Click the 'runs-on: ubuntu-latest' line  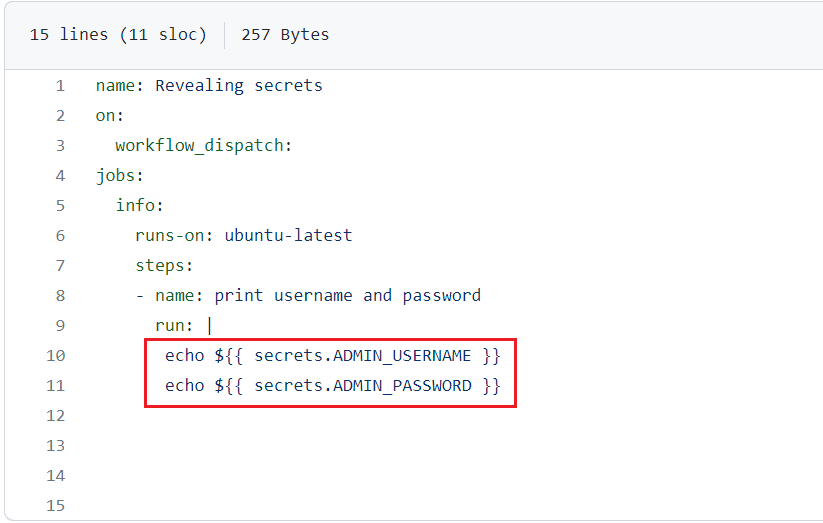(x=244, y=236)
